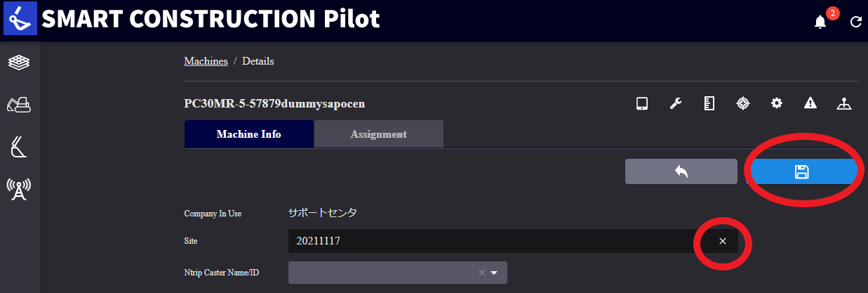
Task: Click the refresh icon in header
Action: (x=855, y=22)
